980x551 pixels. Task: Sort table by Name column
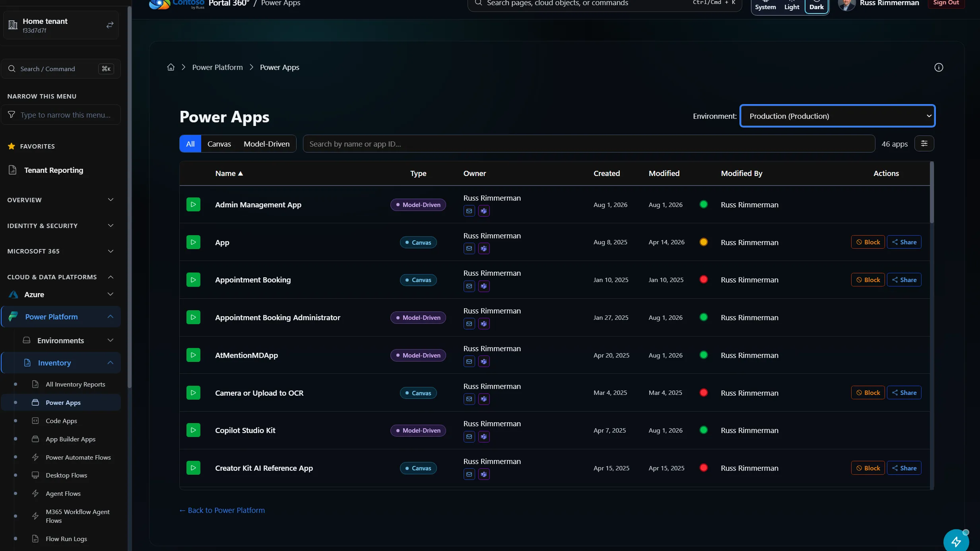click(229, 173)
